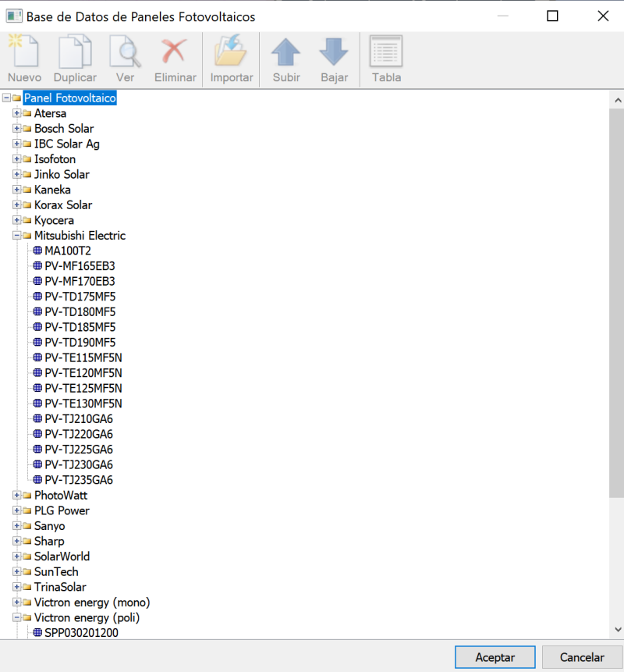Click the panel icon beside PV-MF165EB3

pos(37,265)
